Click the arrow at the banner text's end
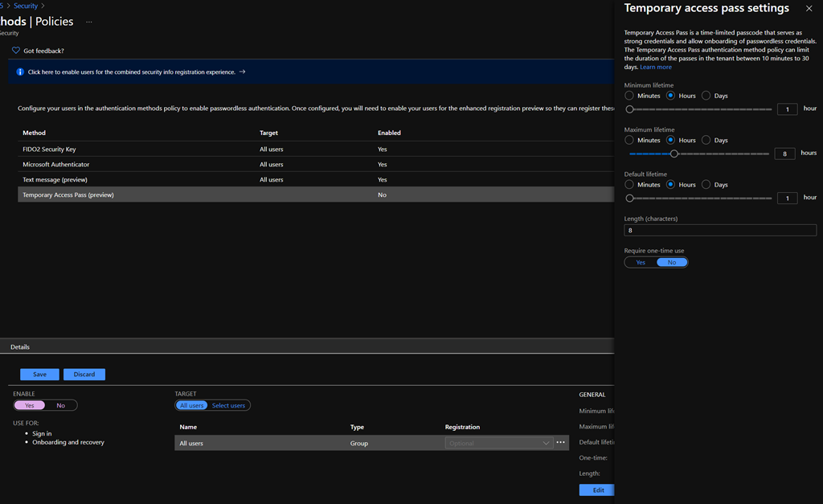 [x=243, y=72]
